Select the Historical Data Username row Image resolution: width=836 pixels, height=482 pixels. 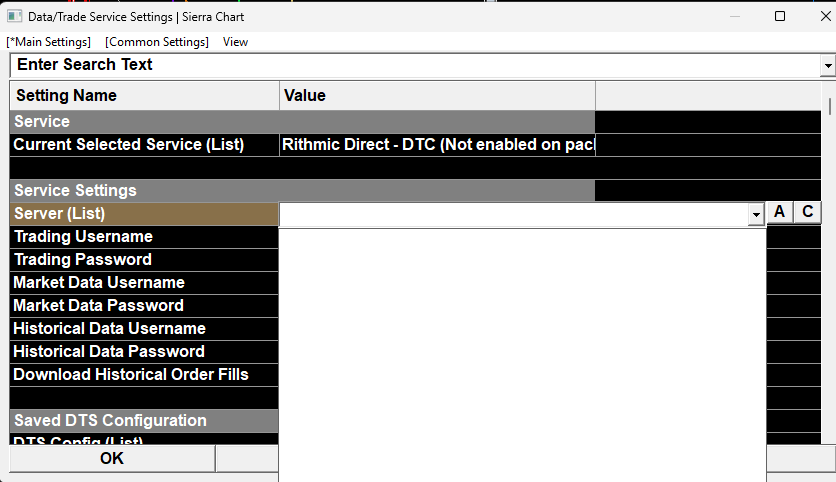pyautogui.click(x=144, y=328)
